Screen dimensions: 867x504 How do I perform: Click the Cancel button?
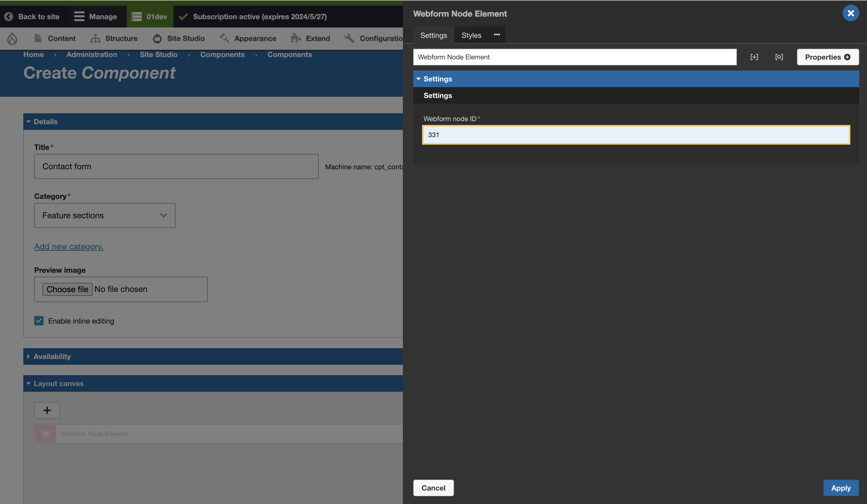click(433, 487)
